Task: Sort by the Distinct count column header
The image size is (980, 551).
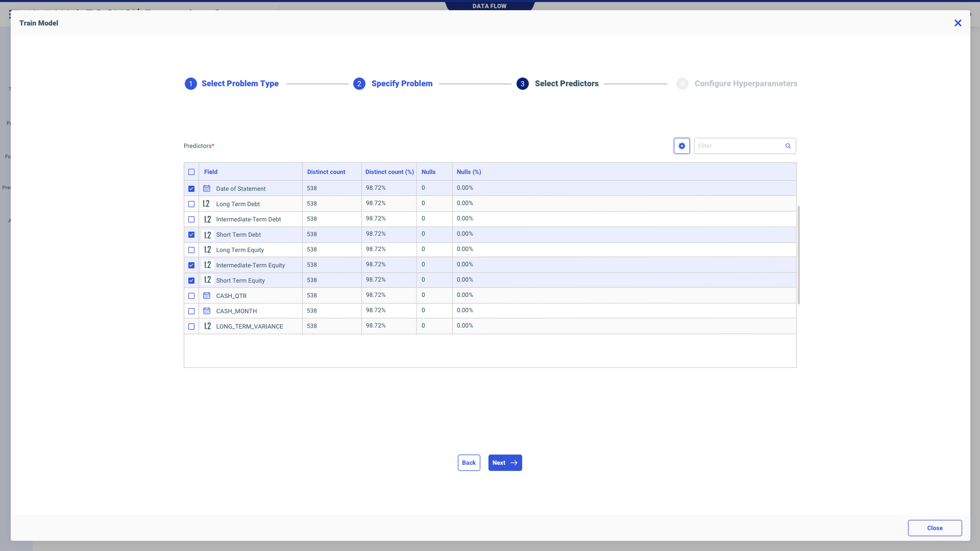Action: click(326, 172)
